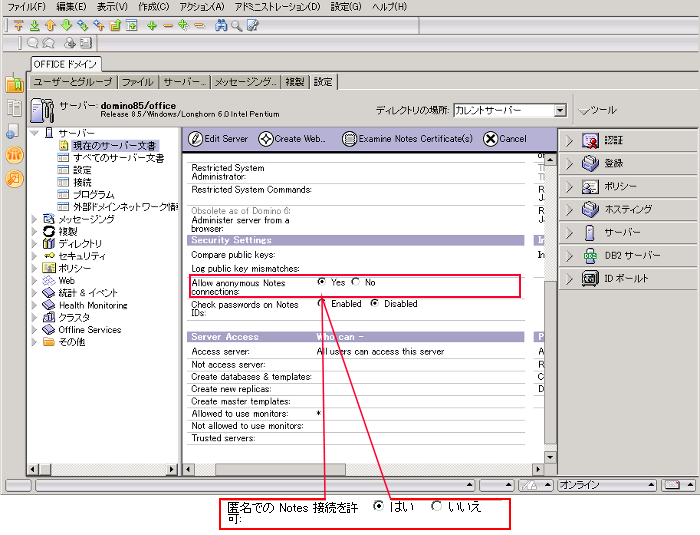Open the アクション(A) menu
The height and width of the screenshot is (535, 700).
(x=202, y=7)
